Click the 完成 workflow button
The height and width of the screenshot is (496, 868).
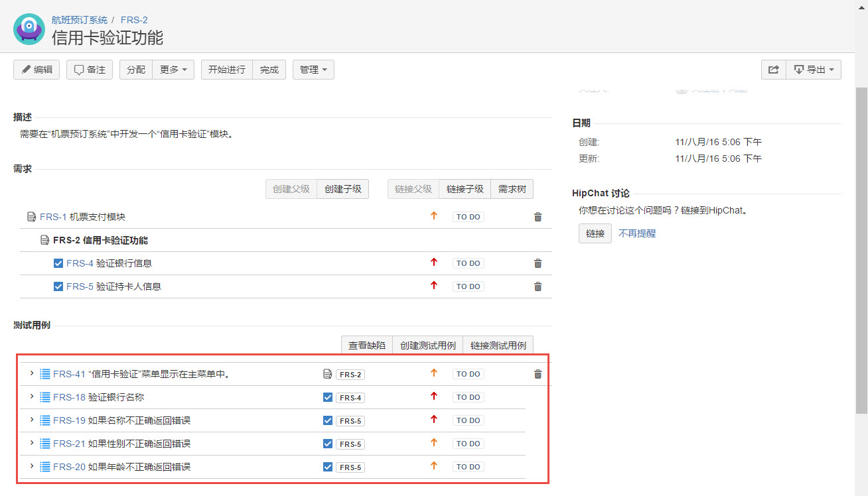click(x=269, y=70)
